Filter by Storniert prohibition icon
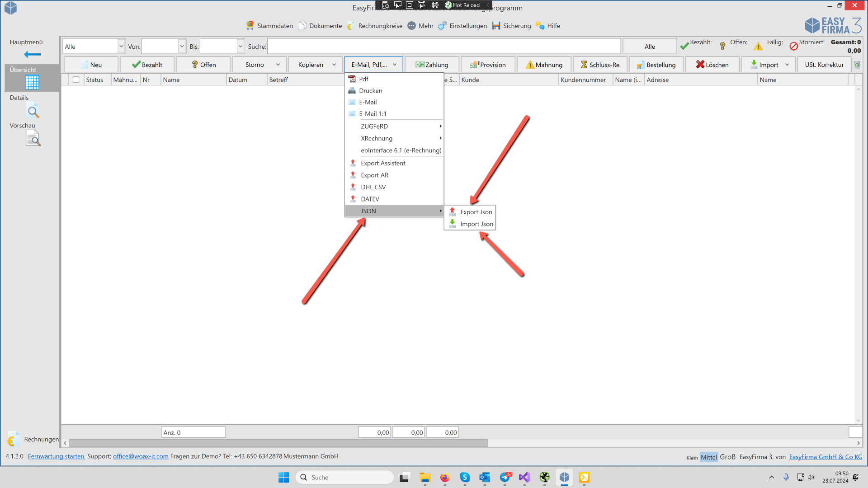This screenshot has width=868, height=488. click(793, 46)
